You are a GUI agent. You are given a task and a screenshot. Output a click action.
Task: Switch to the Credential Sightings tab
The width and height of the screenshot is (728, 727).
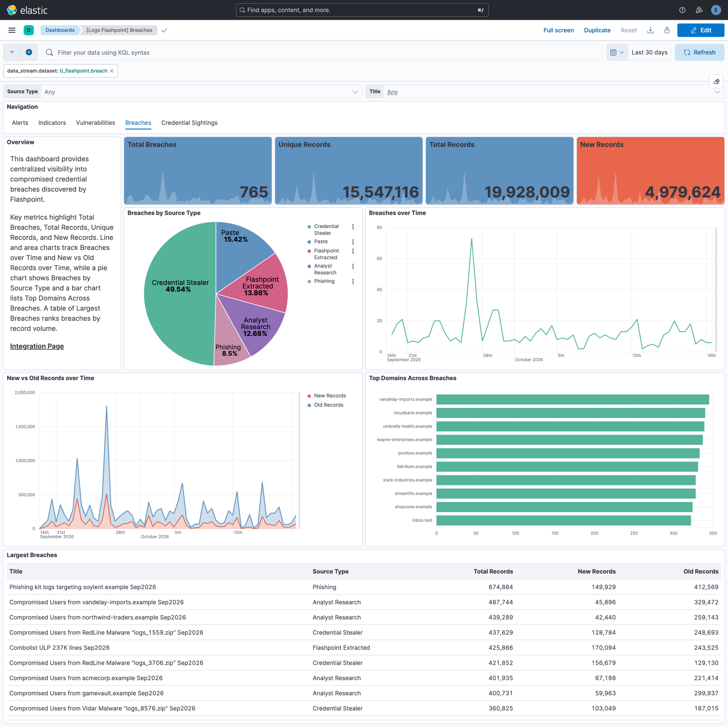(x=189, y=123)
